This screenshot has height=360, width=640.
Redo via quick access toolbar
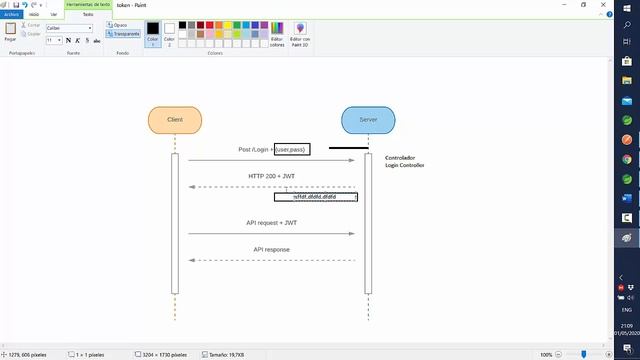(x=34, y=5)
